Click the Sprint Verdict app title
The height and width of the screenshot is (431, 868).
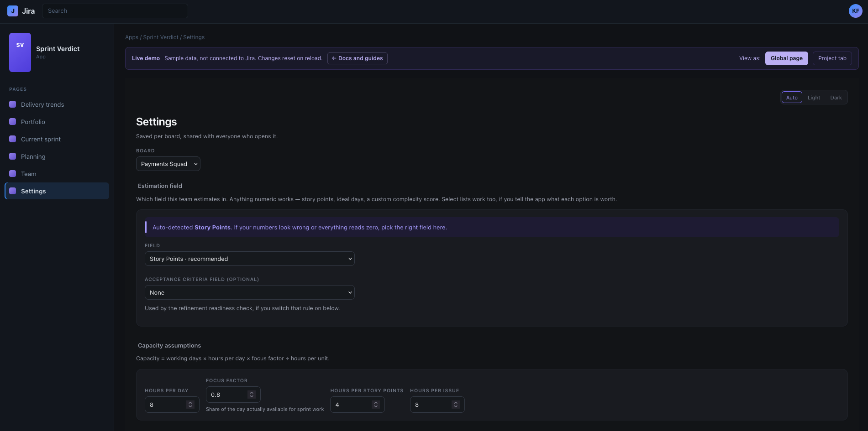[x=58, y=49]
